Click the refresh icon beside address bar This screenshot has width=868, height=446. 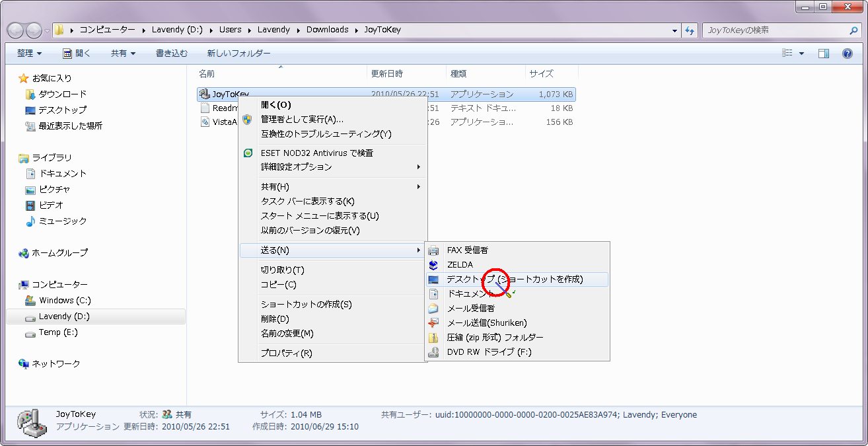click(x=690, y=30)
